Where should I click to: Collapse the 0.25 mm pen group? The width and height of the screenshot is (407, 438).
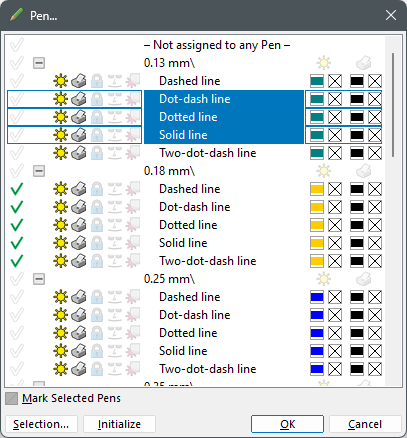click(39, 279)
